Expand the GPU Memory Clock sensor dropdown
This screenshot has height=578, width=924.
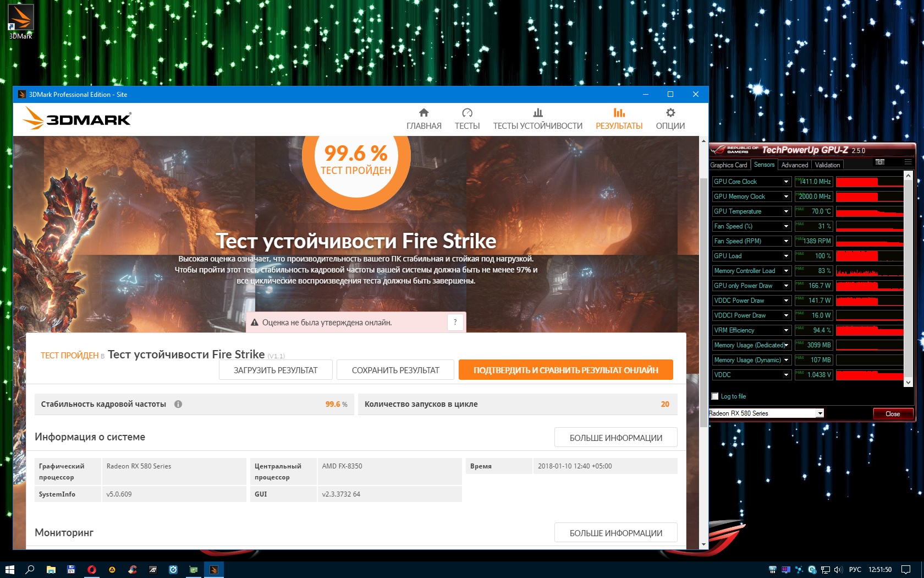pyautogui.click(x=786, y=197)
